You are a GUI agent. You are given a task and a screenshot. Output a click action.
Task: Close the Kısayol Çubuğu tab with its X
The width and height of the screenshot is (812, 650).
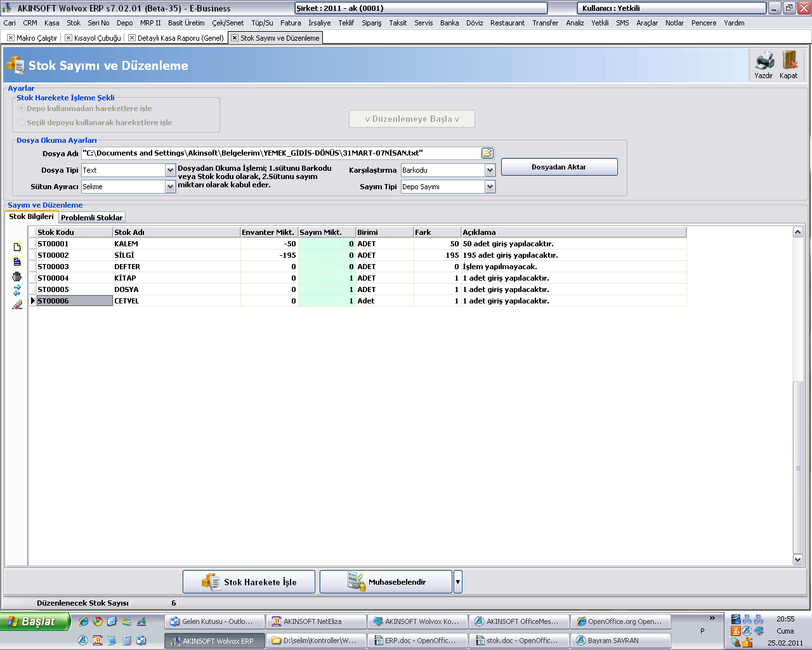tap(69, 38)
